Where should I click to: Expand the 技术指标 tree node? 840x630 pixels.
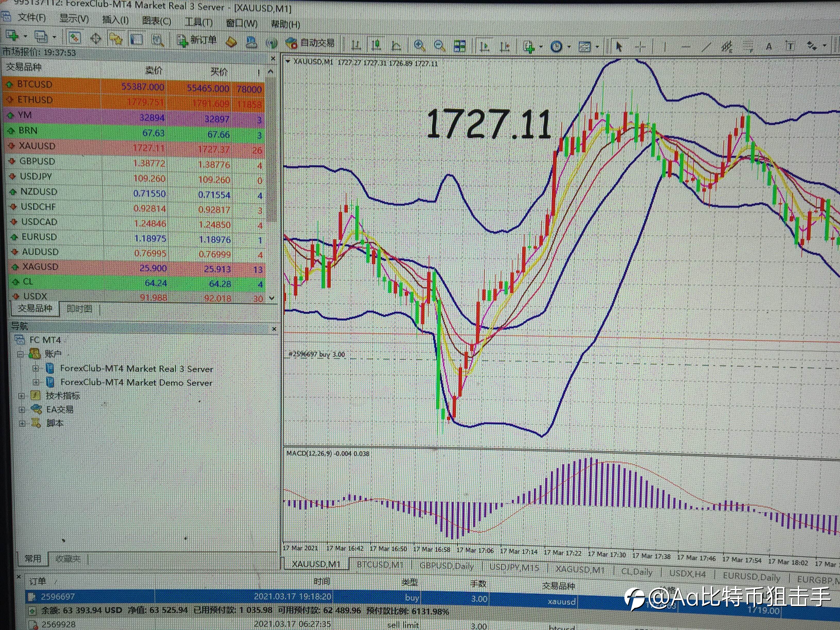pyautogui.click(x=22, y=396)
